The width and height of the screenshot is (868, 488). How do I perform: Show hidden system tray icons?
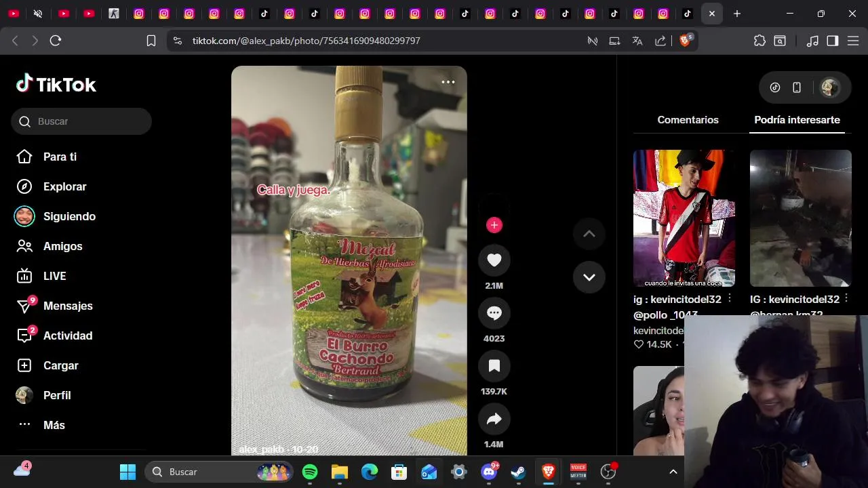(673, 472)
